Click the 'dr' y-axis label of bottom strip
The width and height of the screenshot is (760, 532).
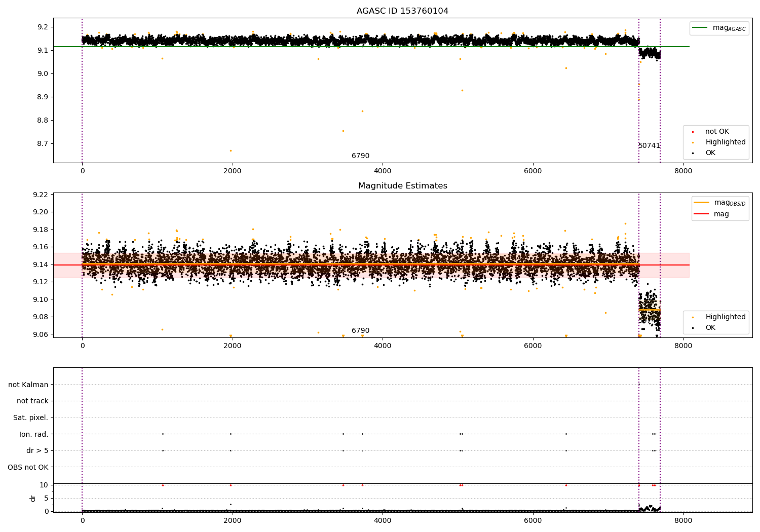click(x=33, y=499)
